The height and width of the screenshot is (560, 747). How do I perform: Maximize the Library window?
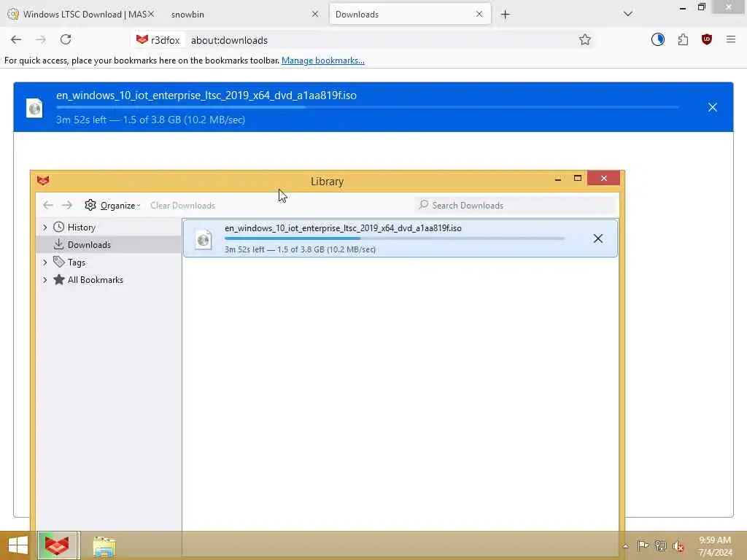pos(578,179)
